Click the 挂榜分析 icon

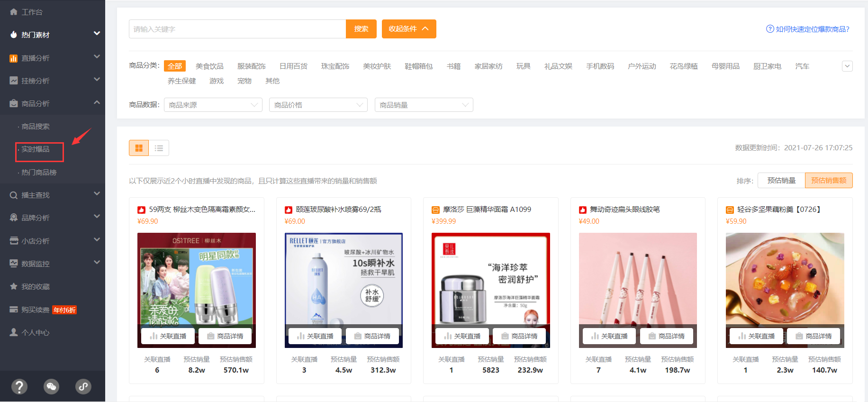[x=14, y=81]
